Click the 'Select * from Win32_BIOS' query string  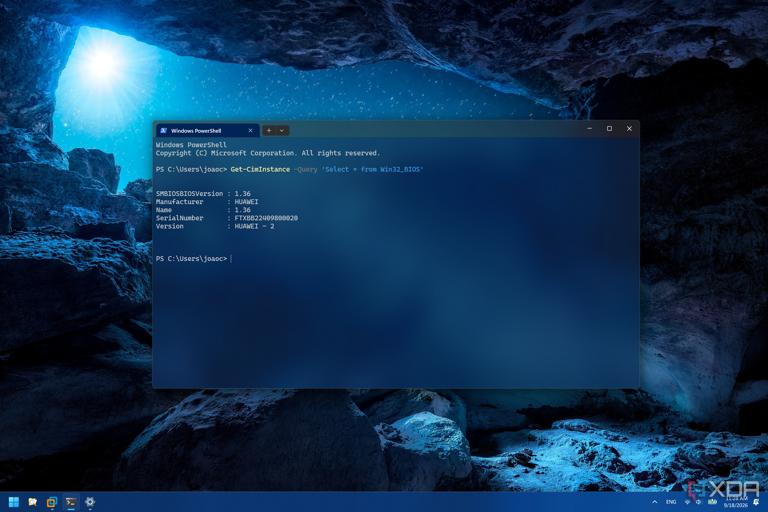click(372, 170)
